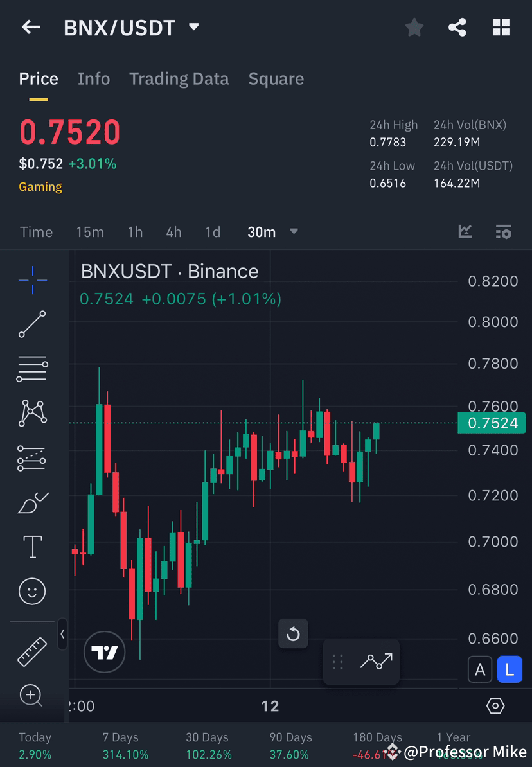Toggle auto scale with the A button
Viewport: 532px width, 767px height.
480,669
